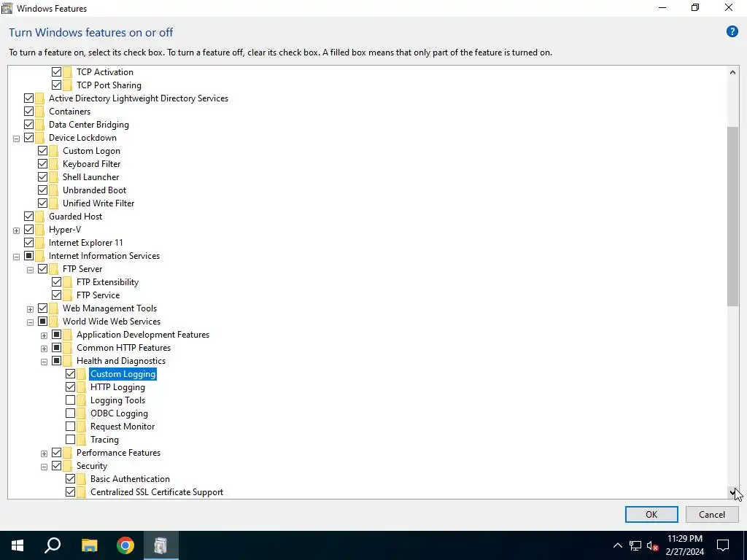Collapse World Wide Web Services node
This screenshot has height=560, width=747.
tap(30, 322)
